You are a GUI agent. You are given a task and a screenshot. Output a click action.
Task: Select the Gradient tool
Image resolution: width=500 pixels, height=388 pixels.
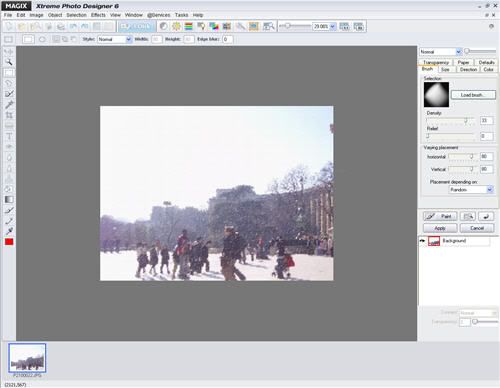click(x=9, y=199)
